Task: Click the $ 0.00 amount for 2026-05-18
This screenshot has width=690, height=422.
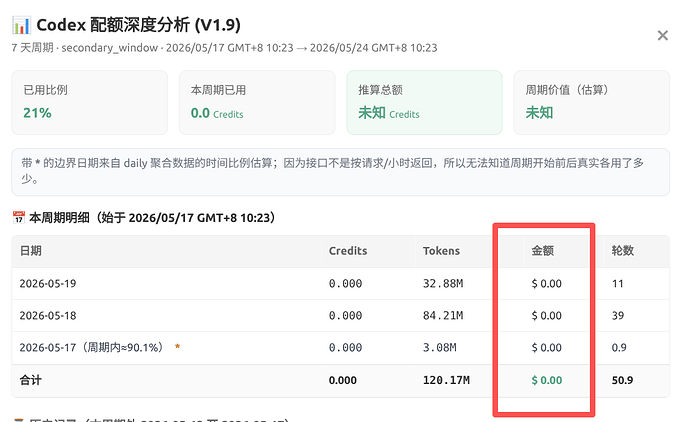Action: (x=547, y=316)
